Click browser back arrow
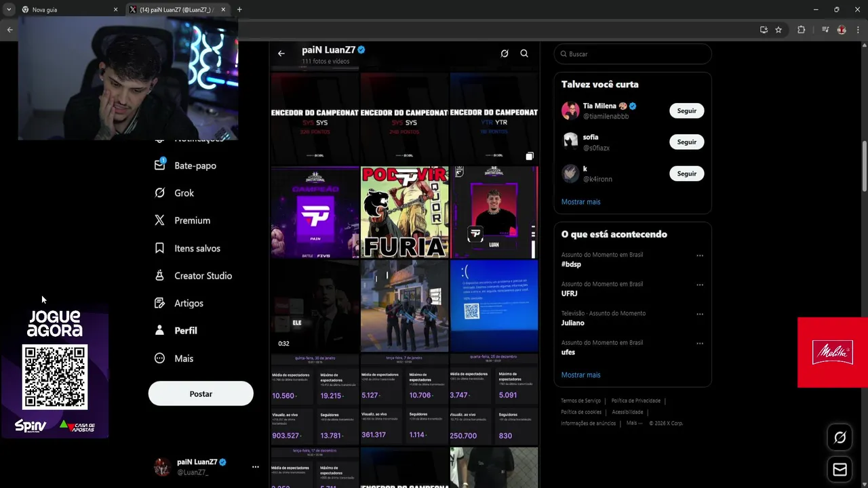The width and height of the screenshot is (868, 488). click(9, 30)
